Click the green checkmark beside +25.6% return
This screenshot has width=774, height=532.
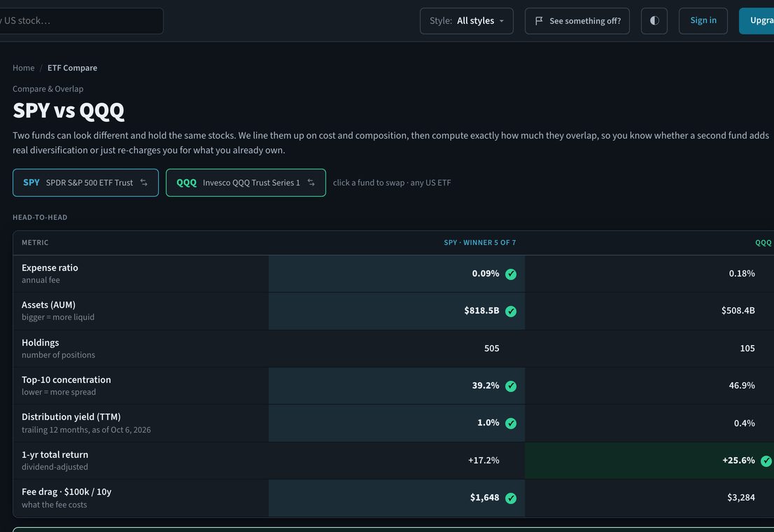click(766, 461)
